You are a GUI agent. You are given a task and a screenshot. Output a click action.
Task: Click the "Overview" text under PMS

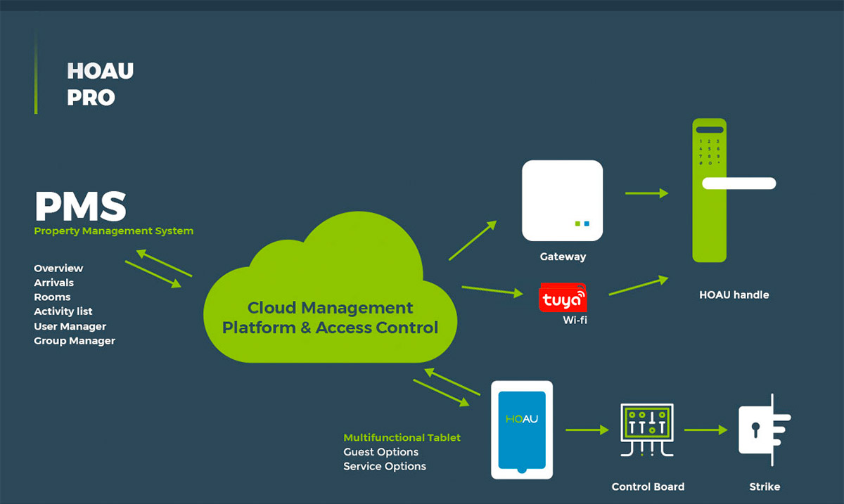(58, 268)
